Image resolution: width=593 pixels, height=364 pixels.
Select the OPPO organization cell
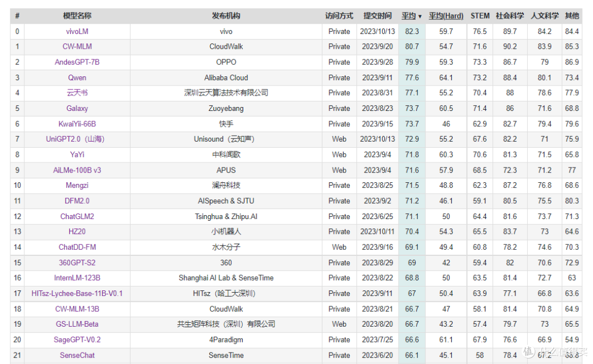click(226, 62)
